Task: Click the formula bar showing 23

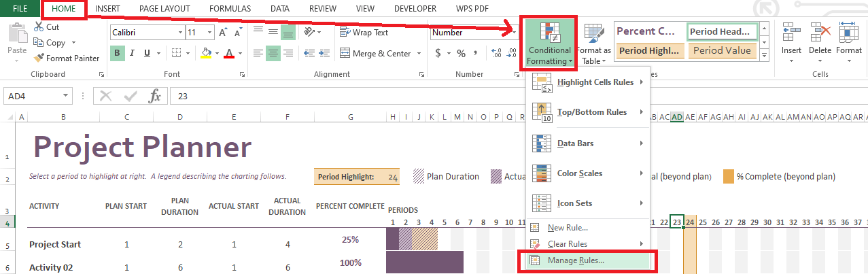Action: (519, 97)
